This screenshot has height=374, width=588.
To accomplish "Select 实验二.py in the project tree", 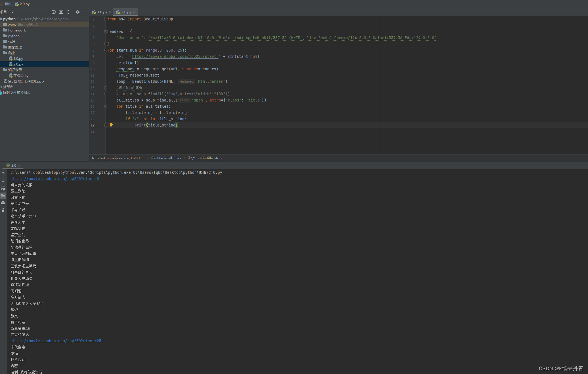I will click(x=21, y=76).
